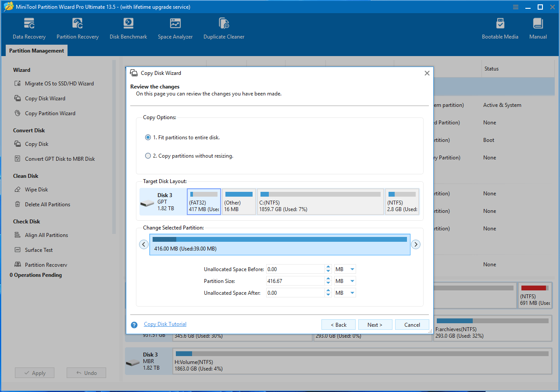Open the Unallocated Space After unit dropdown
This screenshot has width=560, height=392.
345,293
